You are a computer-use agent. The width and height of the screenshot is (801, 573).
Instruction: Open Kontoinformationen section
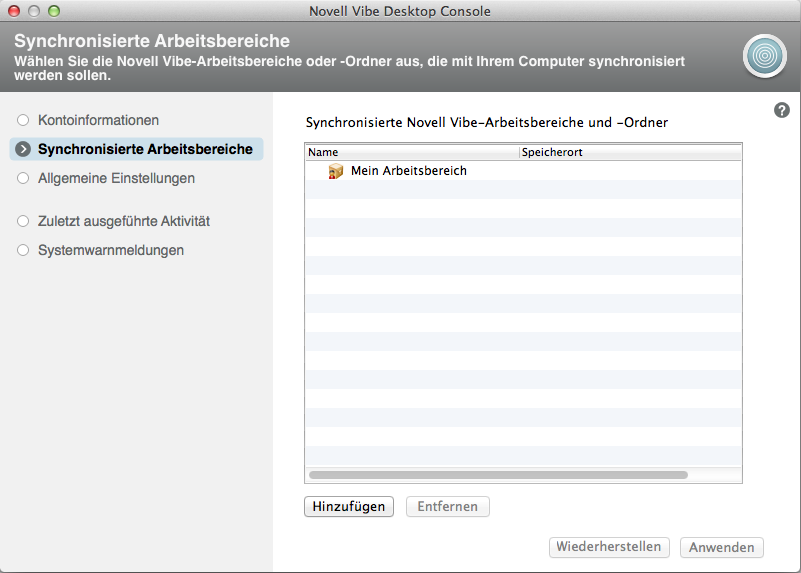[x=98, y=120]
